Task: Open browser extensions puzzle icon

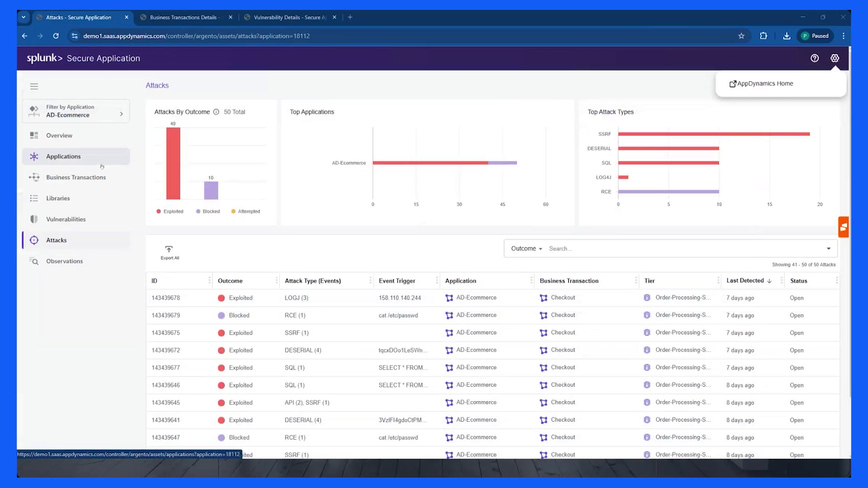Action: pyautogui.click(x=764, y=36)
